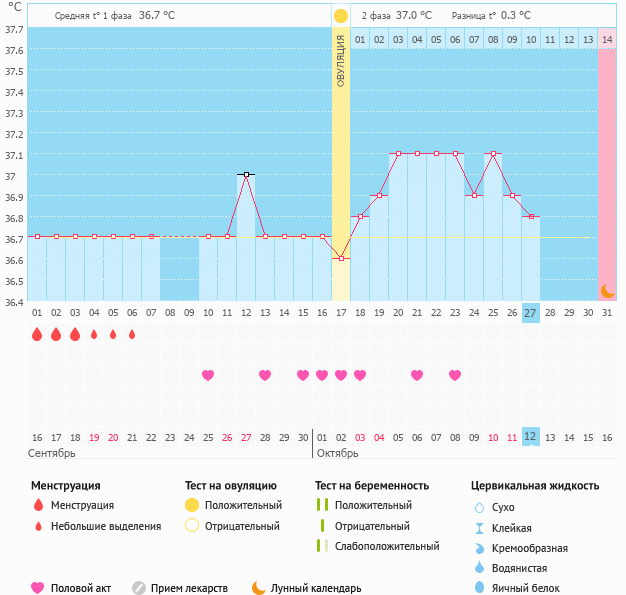
Task: Click the crescent moon icon on cycle day 31
Action: [x=607, y=291]
